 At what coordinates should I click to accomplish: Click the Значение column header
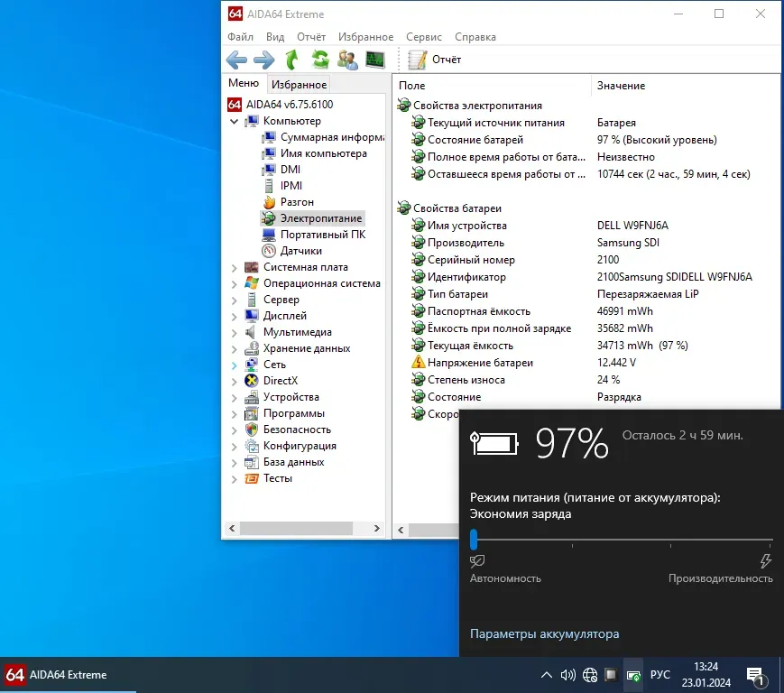click(621, 86)
